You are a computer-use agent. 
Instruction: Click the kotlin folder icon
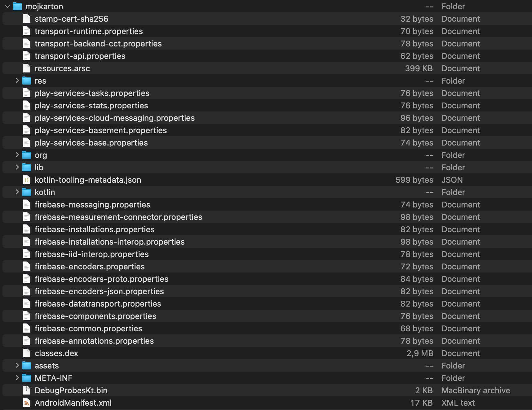point(27,192)
